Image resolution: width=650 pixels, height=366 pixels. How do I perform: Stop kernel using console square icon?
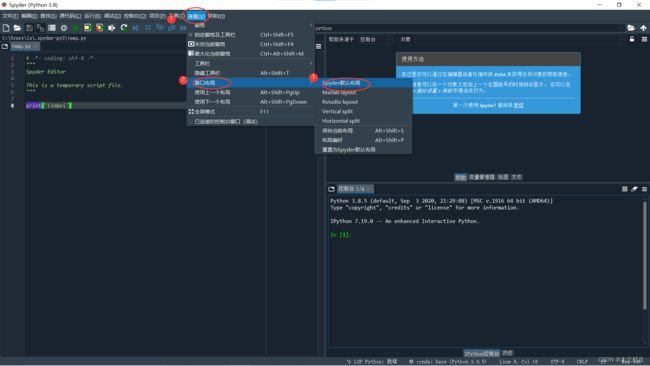(625, 189)
